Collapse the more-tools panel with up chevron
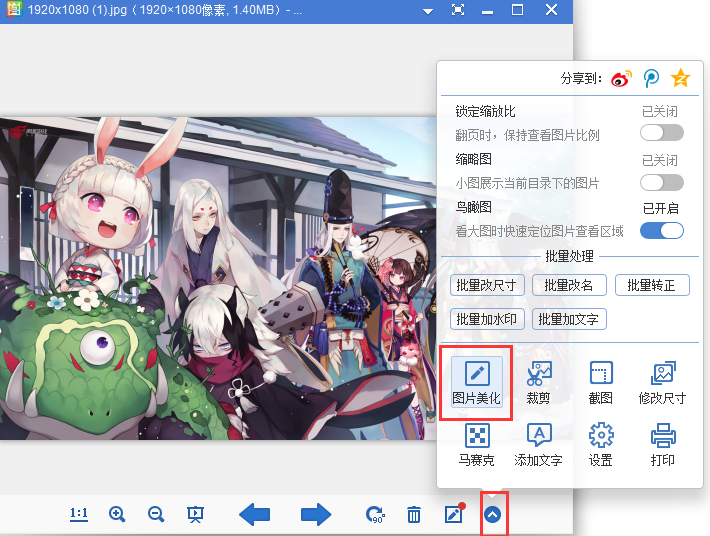Screen dimensions: 710x536 [x=493, y=514]
